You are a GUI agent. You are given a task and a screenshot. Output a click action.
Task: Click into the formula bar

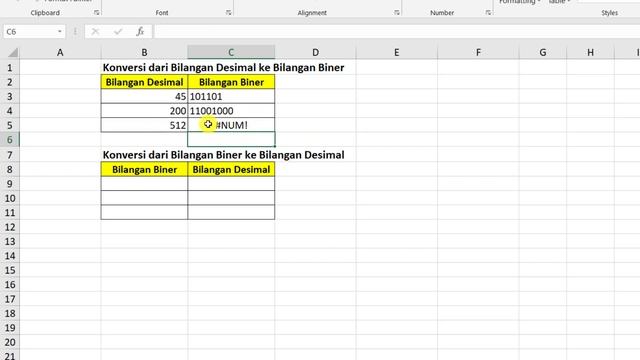point(396,31)
